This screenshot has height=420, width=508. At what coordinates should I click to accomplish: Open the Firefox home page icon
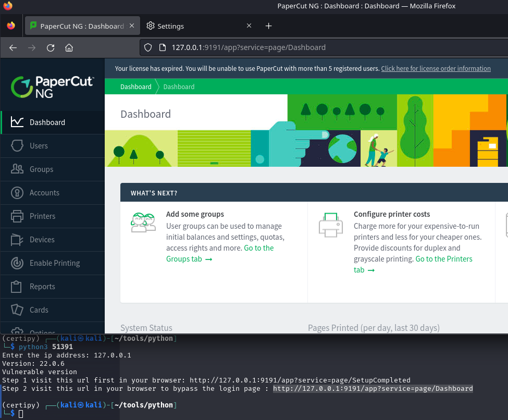pyautogui.click(x=69, y=48)
